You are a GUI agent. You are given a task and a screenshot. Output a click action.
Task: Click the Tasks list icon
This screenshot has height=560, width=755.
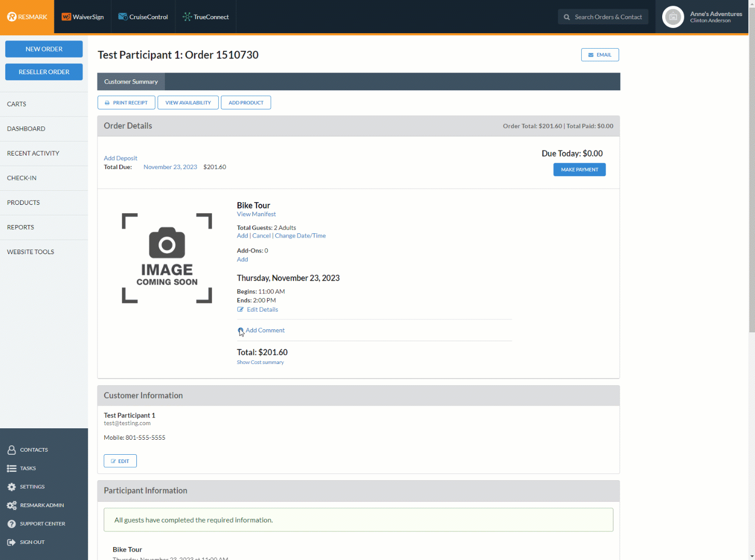coord(11,468)
